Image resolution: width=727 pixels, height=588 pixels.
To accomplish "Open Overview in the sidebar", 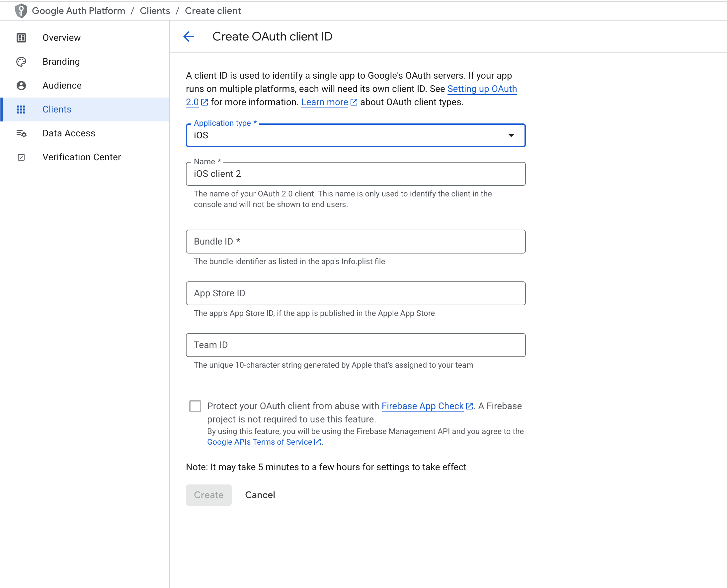I will [85, 37].
